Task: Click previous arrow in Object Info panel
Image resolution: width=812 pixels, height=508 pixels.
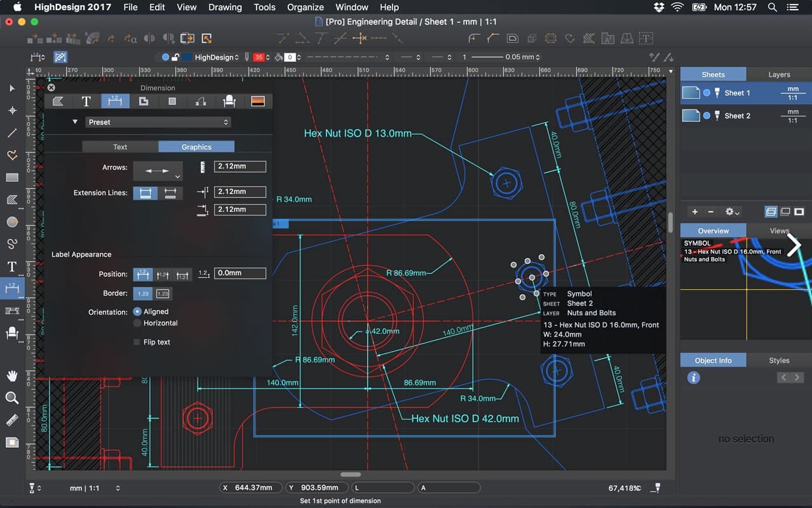Action: 784,378
